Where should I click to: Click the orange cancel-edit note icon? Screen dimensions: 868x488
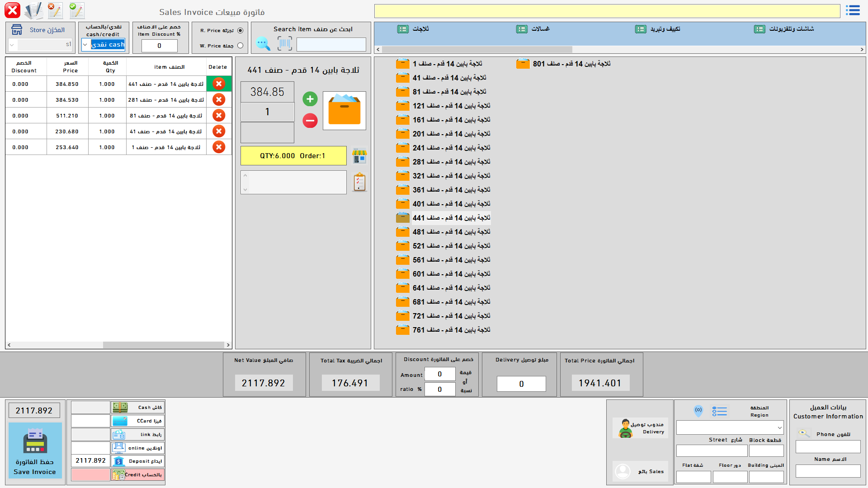coord(55,10)
